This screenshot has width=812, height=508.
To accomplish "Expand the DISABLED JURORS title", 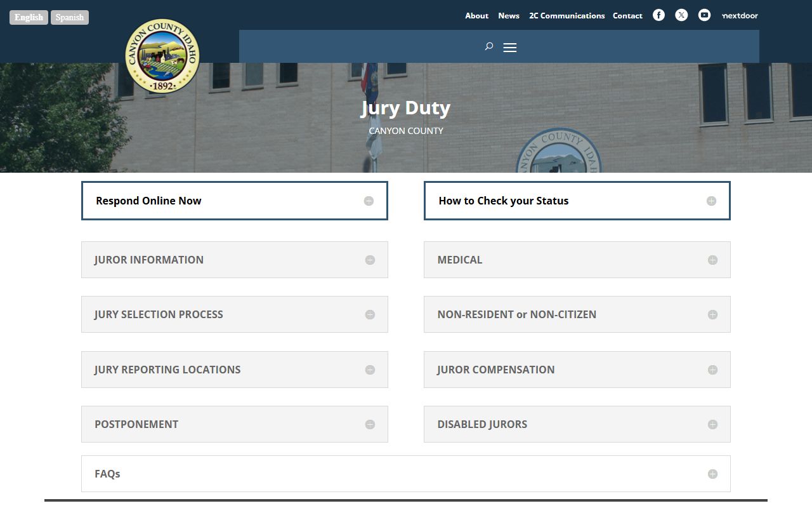I will 482,424.
